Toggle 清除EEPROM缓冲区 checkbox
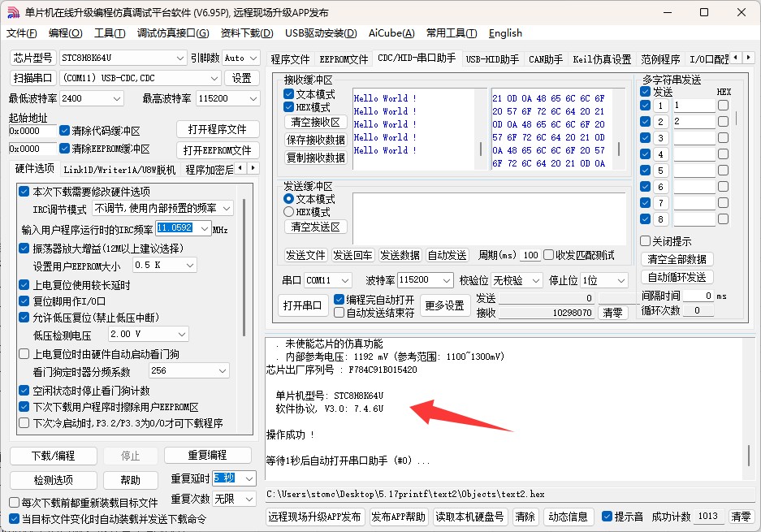The height and width of the screenshot is (532, 761). (64, 148)
